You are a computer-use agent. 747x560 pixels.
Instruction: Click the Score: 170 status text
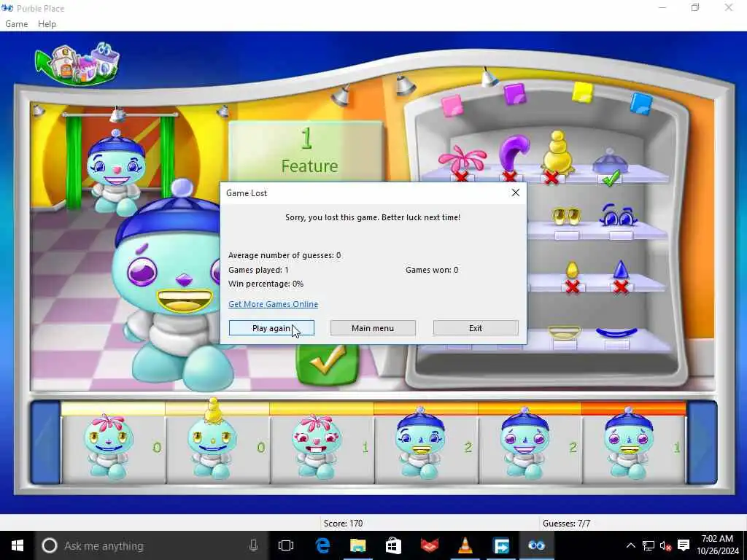point(343,524)
